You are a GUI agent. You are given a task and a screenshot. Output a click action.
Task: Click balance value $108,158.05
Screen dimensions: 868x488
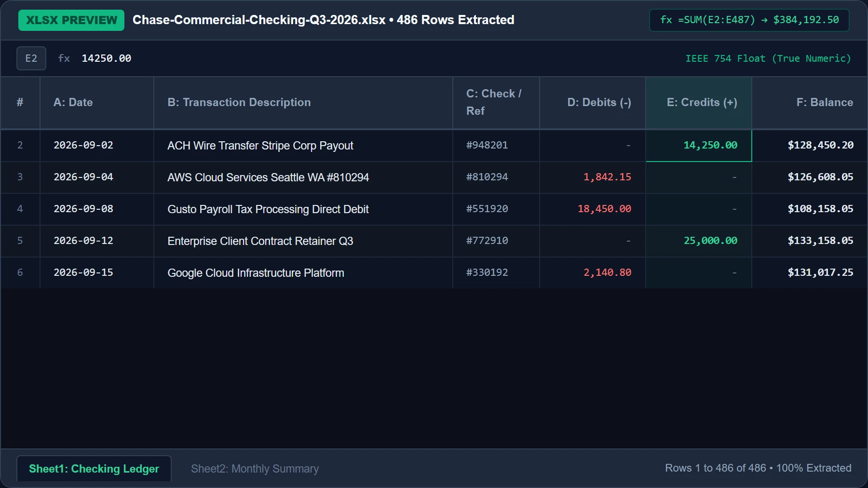pyautogui.click(x=820, y=209)
